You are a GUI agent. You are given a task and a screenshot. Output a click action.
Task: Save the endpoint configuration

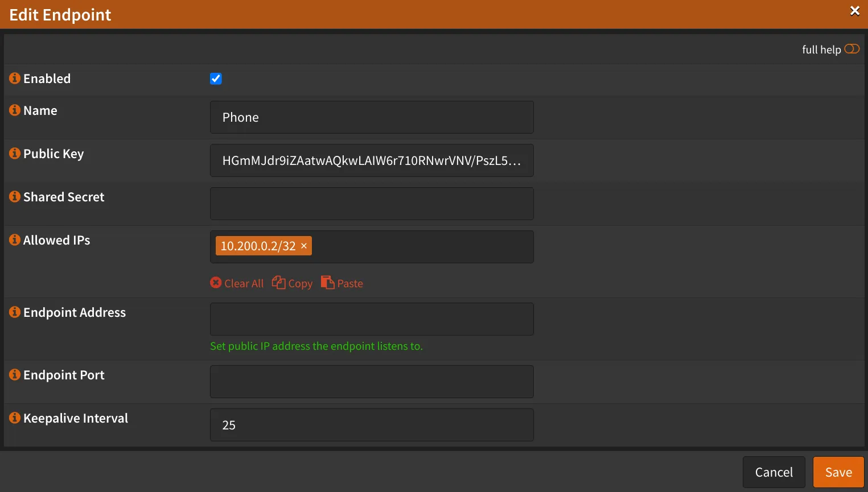click(838, 472)
